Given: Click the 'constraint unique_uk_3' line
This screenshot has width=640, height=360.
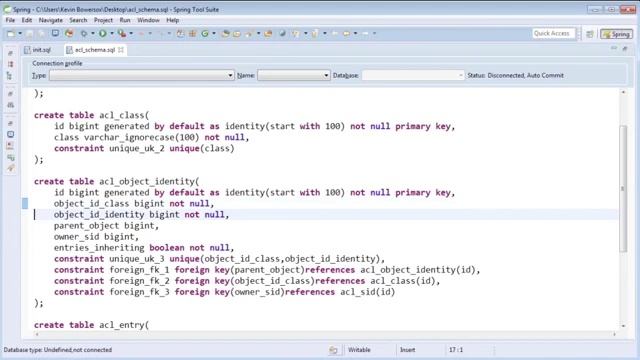Looking at the screenshot, I should click(x=219, y=259).
